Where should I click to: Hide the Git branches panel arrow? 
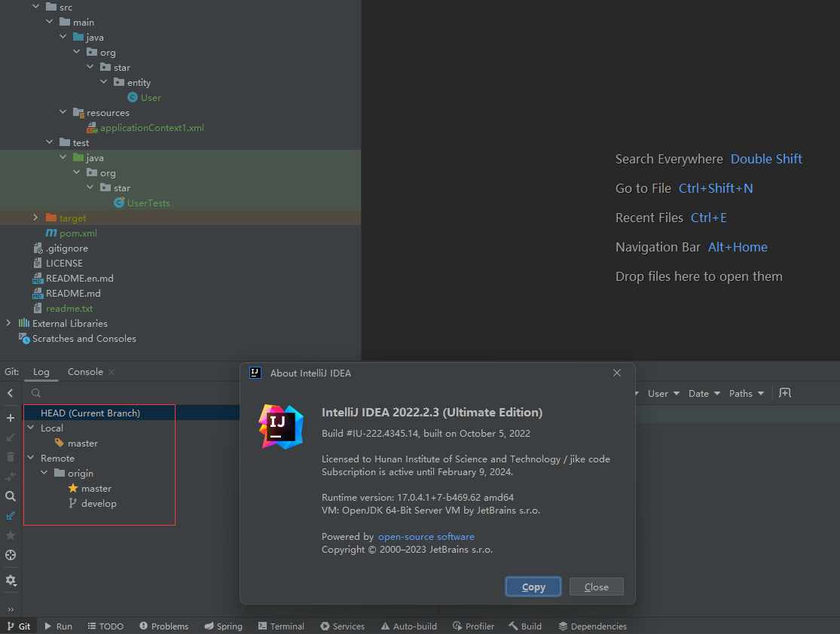point(11,393)
